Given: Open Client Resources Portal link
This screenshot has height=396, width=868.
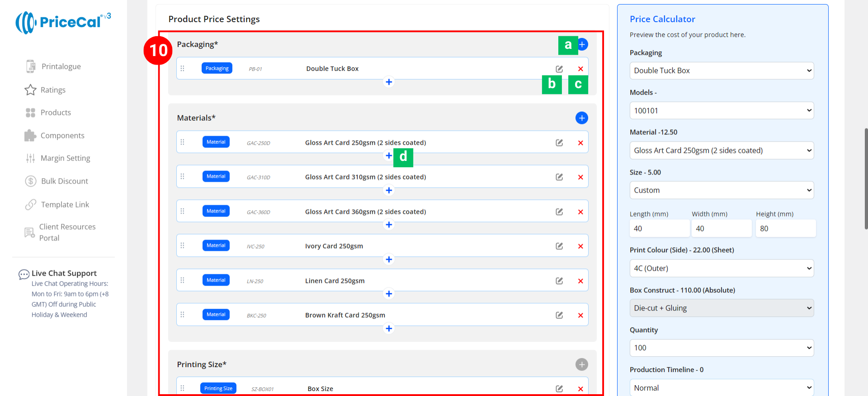Looking at the screenshot, I should pyautogui.click(x=67, y=232).
